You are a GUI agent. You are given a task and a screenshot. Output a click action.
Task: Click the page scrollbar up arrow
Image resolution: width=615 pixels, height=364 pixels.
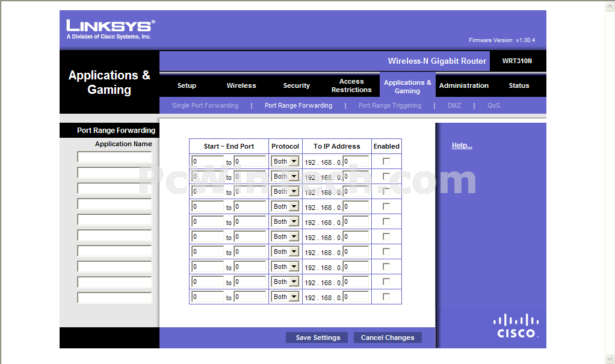[x=610, y=6]
